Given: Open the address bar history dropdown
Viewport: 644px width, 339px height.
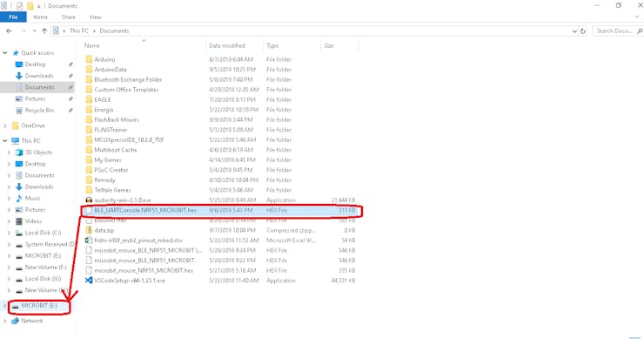Looking at the screenshot, I should coord(574,31).
